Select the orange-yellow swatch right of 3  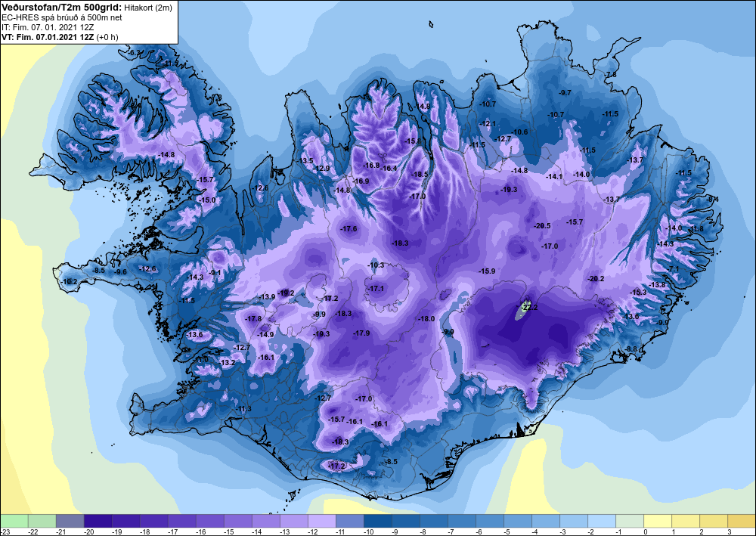(742, 521)
